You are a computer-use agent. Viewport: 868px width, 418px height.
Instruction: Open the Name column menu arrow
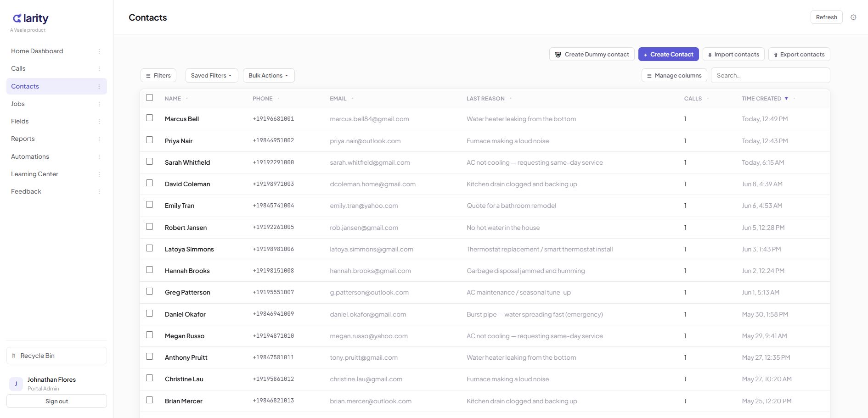187,99
